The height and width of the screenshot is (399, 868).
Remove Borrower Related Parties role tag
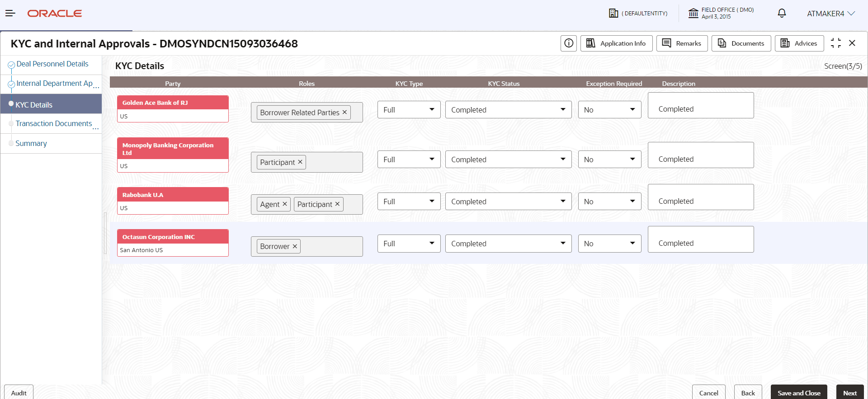[x=344, y=112]
